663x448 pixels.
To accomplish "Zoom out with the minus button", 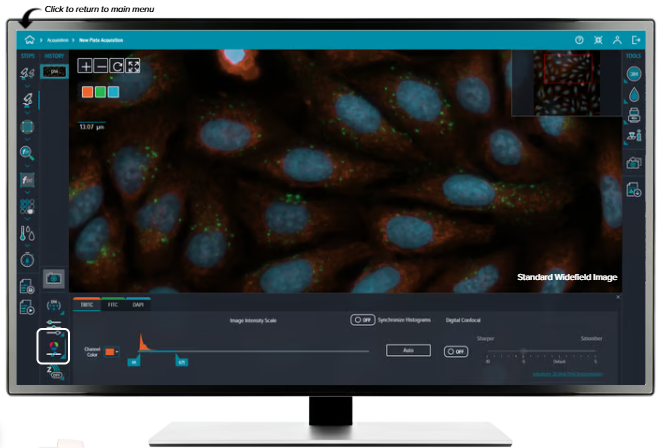I will pos(101,66).
